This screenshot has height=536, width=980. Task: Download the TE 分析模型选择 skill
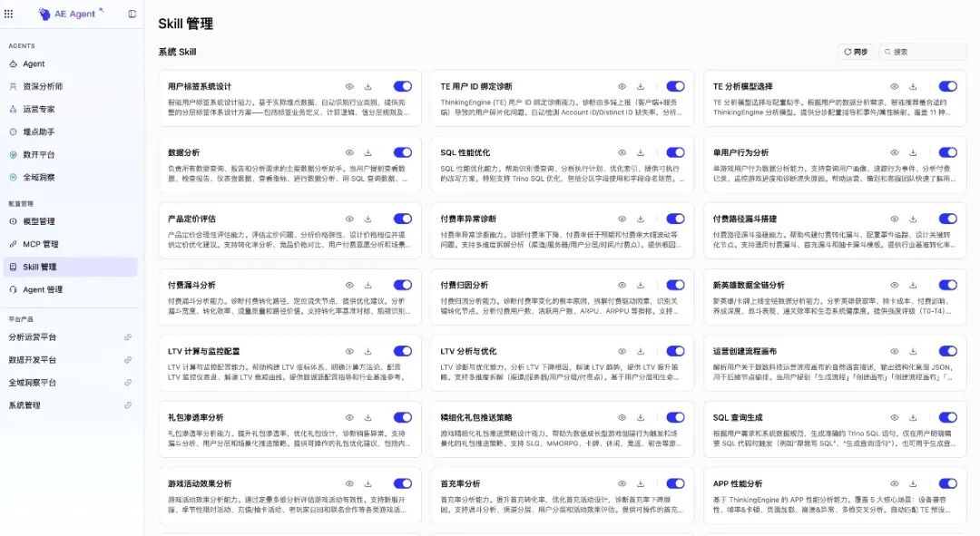tap(913, 86)
